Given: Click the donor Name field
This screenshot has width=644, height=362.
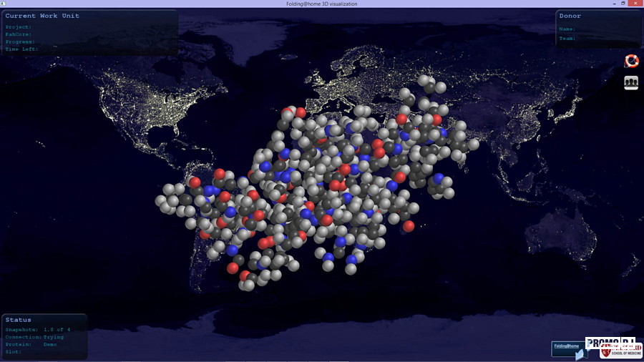Looking at the screenshot, I should tap(567, 29).
